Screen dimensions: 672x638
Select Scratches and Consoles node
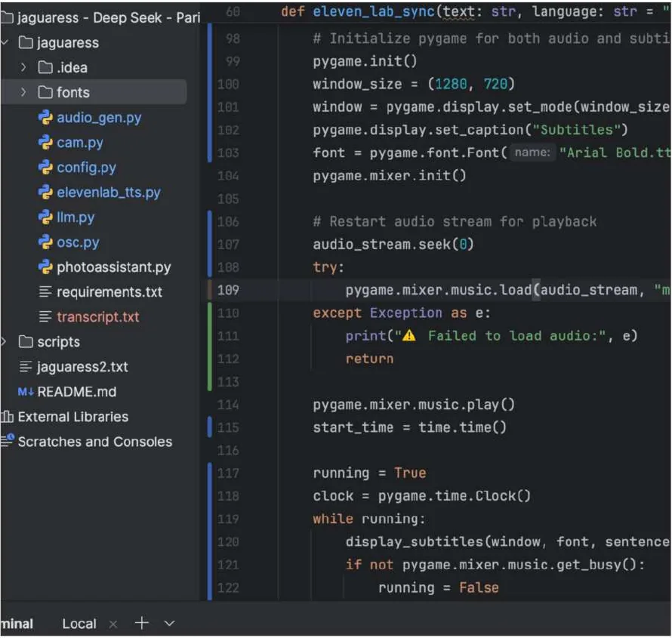tap(94, 442)
